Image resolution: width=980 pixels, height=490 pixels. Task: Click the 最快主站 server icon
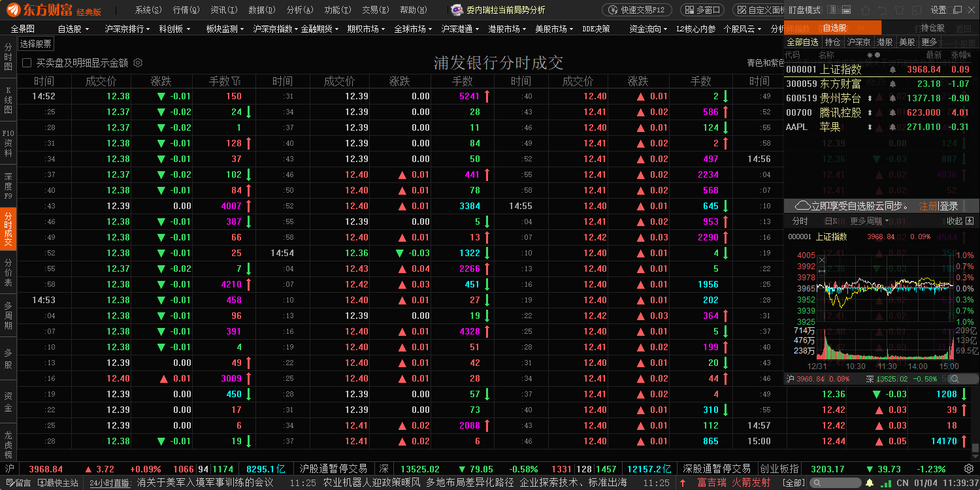(41, 483)
